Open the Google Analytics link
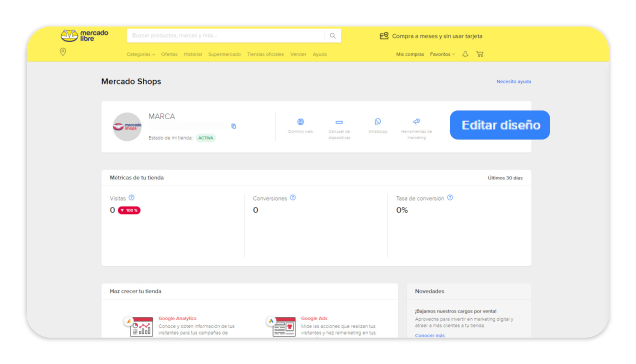The height and width of the screenshot is (364, 636). pyautogui.click(x=177, y=319)
